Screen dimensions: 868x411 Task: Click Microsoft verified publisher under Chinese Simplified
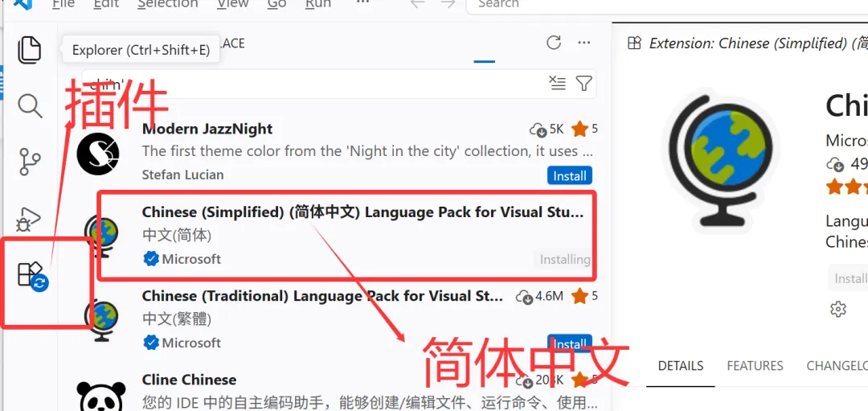click(x=182, y=259)
